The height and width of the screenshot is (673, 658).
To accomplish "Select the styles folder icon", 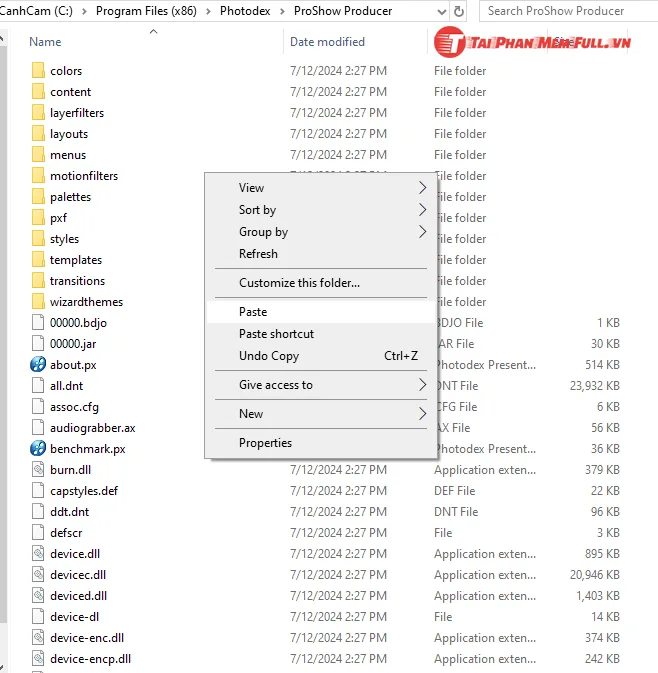I will click(38, 239).
